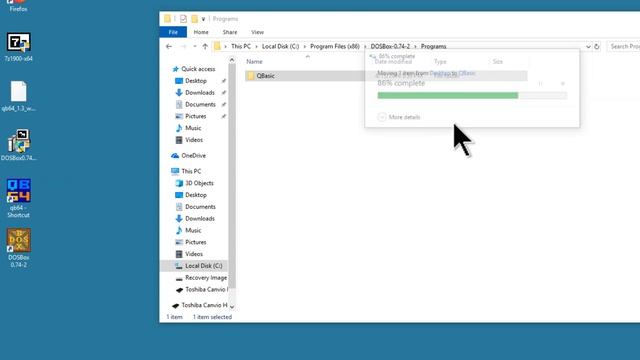This screenshot has height=360, width=640.
Task: Select Videos under This PC
Action: pos(194,254)
